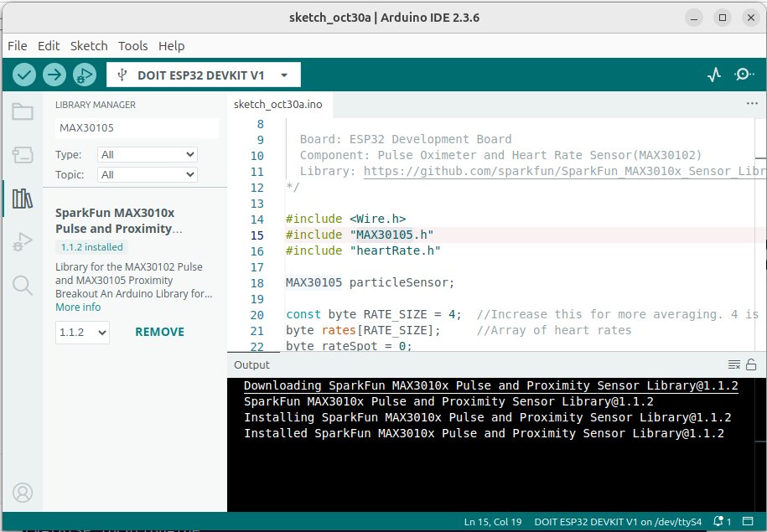This screenshot has height=532, width=767.
Task: Toggle the output lock icon
Action: tap(752, 364)
